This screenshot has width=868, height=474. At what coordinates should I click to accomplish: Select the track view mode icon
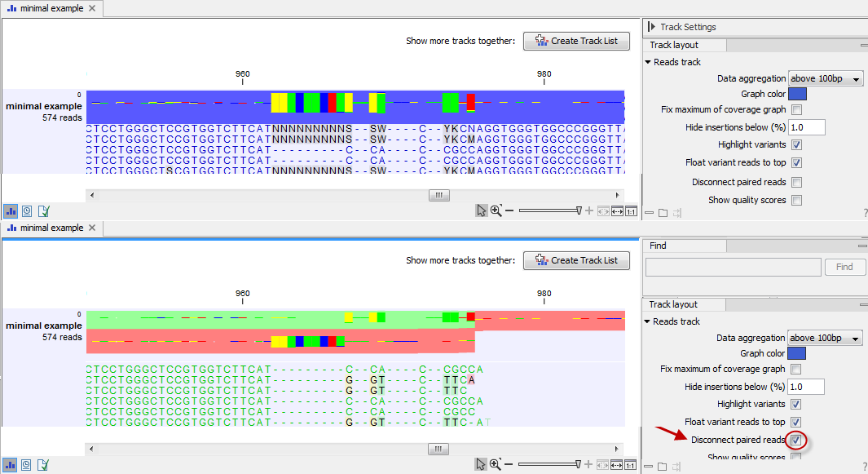coord(11,210)
